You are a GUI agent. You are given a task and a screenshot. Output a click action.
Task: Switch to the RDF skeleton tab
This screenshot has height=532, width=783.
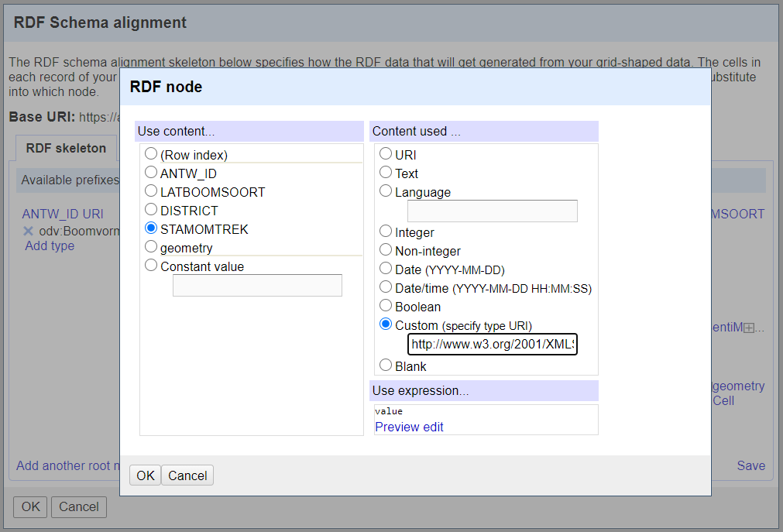pos(66,148)
